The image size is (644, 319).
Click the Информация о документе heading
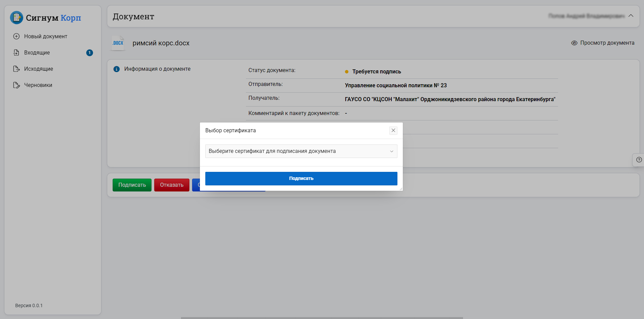tap(157, 69)
